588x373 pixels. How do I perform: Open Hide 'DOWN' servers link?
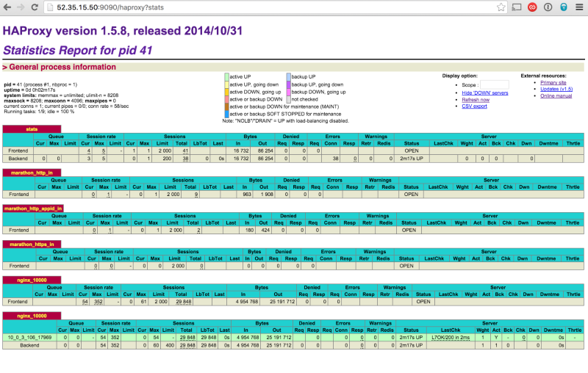(485, 93)
